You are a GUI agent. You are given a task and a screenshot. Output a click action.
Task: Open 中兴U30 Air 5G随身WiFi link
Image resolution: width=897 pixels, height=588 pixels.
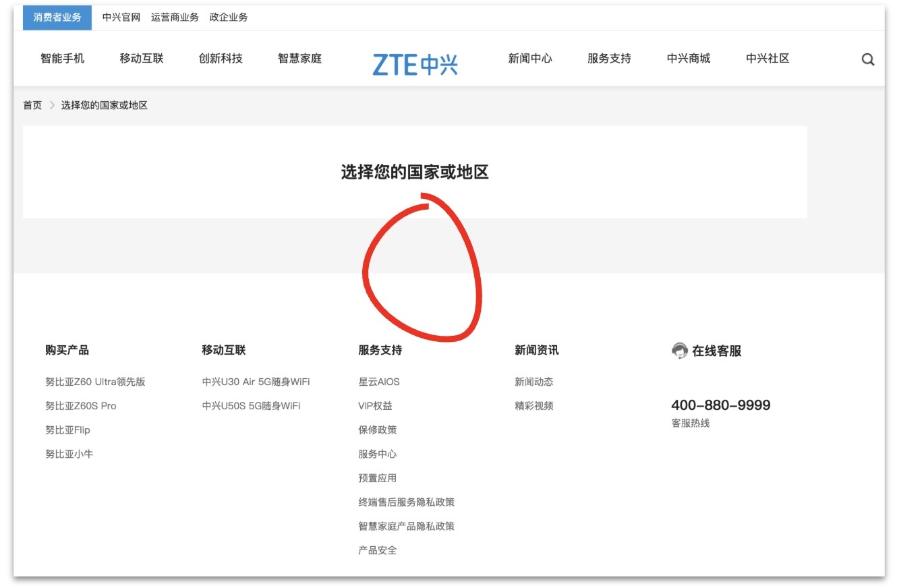click(x=256, y=382)
